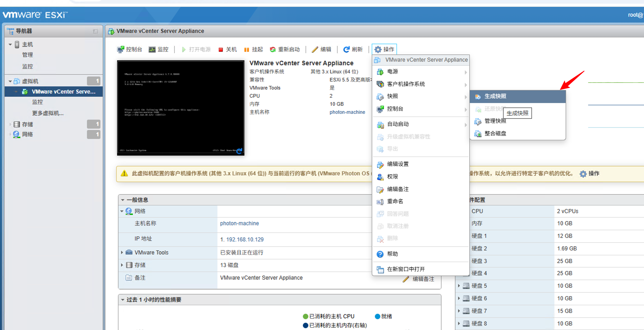Choose Edit settings (编辑设置) menu entry
Screen dimensions: 644x330
click(x=421, y=164)
